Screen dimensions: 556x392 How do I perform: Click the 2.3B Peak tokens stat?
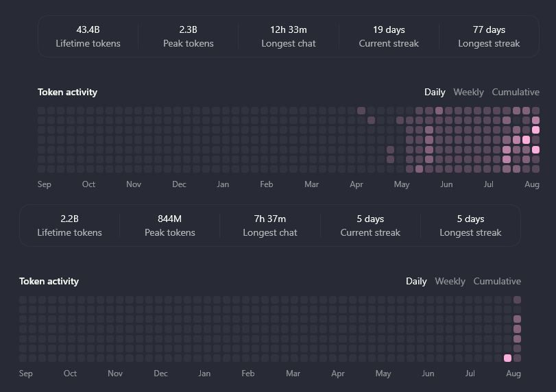189,36
